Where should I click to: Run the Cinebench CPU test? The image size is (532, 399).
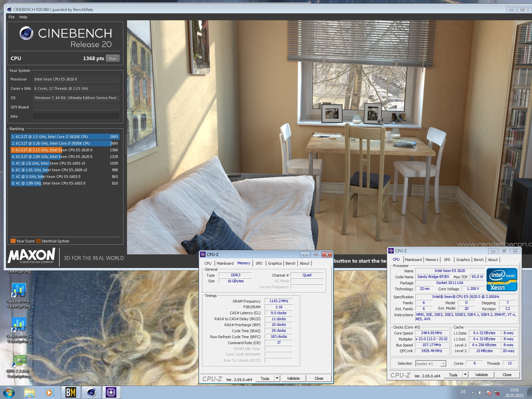(113, 59)
